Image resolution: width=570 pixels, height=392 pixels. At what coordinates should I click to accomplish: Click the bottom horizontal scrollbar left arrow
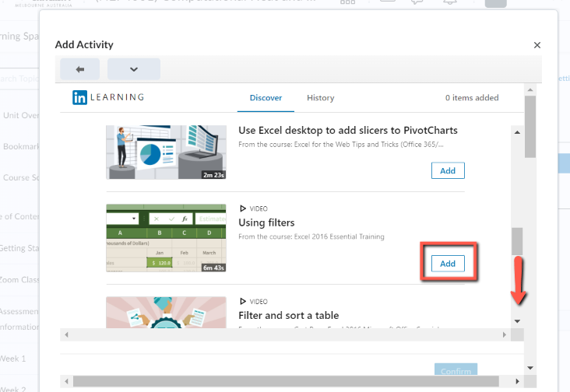(x=66, y=381)
